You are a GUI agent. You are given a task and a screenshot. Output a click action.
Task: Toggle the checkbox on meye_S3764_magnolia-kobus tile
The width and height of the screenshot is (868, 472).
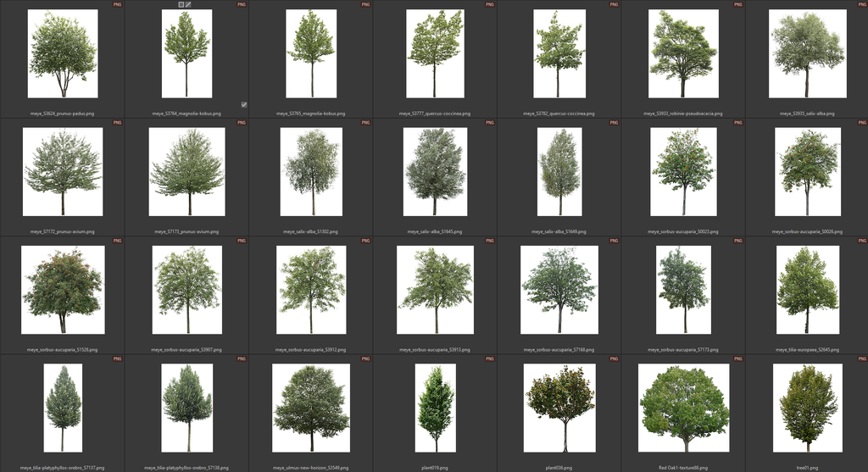coord(243,105)
